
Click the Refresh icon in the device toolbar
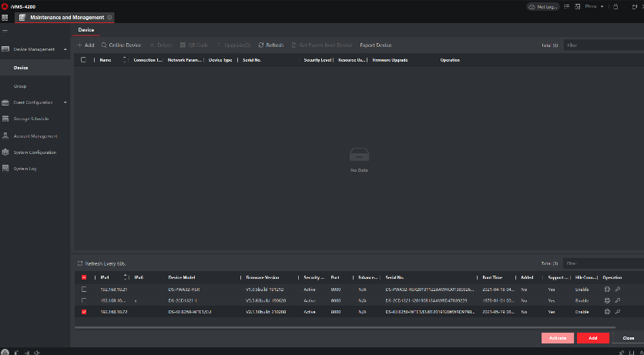pos(261,45)
